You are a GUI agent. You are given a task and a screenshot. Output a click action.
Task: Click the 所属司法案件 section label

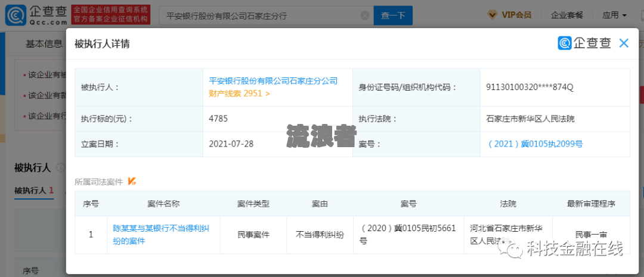tap(98, 182)
